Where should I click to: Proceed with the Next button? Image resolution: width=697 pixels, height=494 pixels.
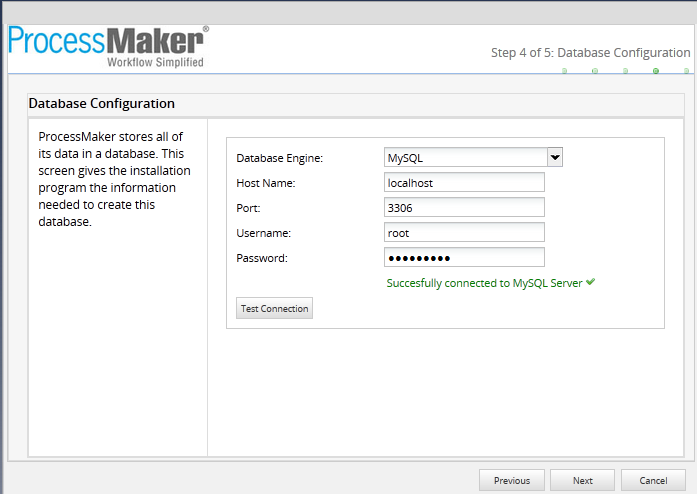pyautogui.click(x=582, y=481)
